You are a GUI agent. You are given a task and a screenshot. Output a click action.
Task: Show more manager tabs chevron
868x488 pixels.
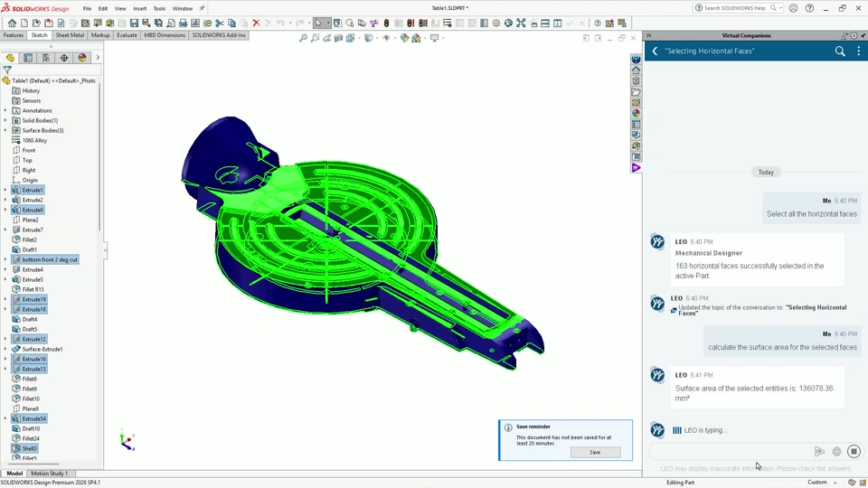[98, 58]
